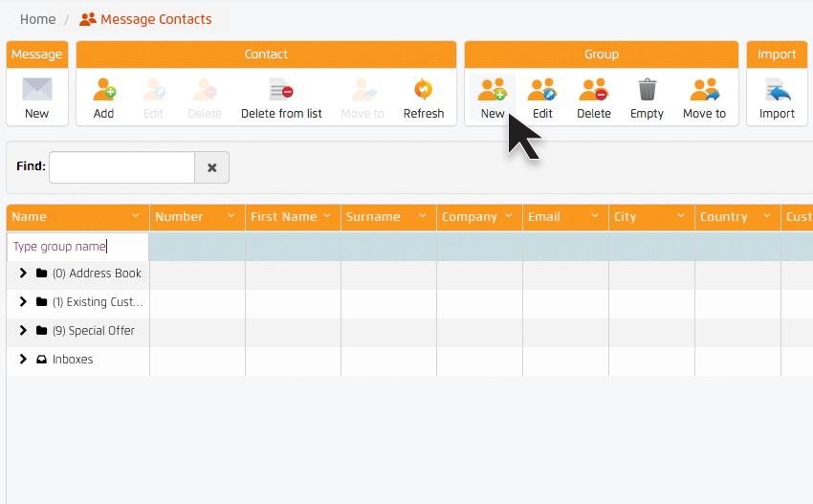Open the Email column dropdown arrow
813x504 pixels.
tap(595, 216)
